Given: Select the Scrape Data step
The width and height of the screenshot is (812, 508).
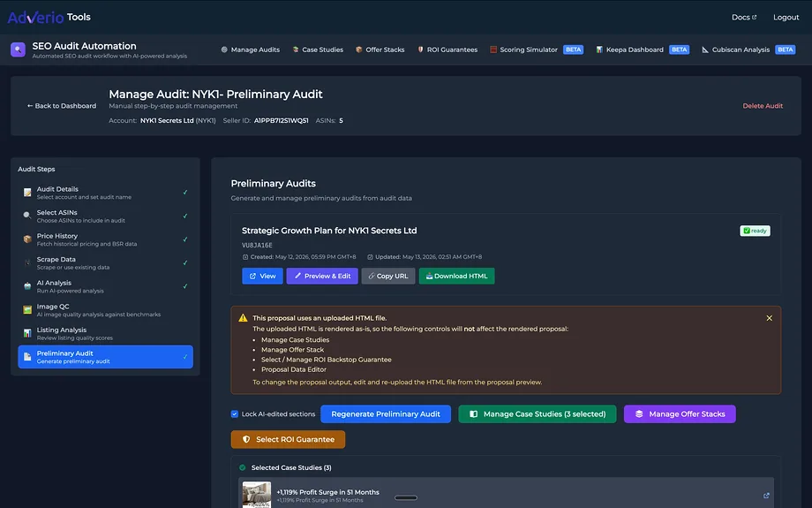Looking at the screenshot, I should point(105,262).
